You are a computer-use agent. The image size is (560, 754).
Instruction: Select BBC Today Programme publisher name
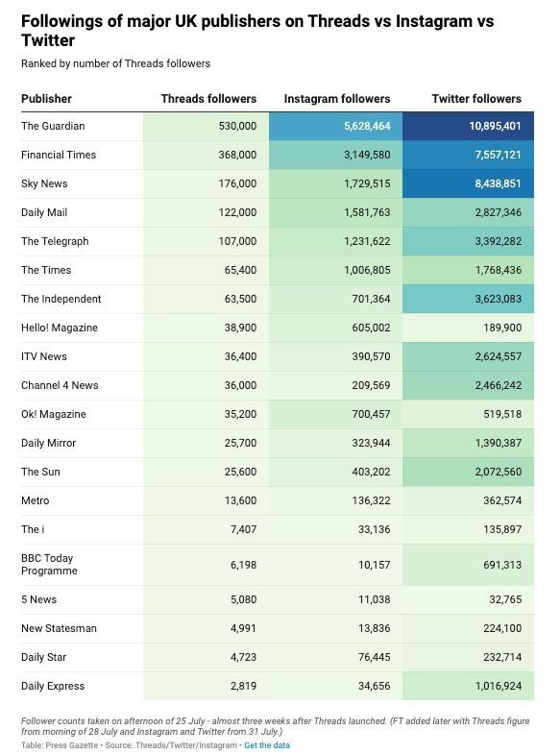pos(49,565)
